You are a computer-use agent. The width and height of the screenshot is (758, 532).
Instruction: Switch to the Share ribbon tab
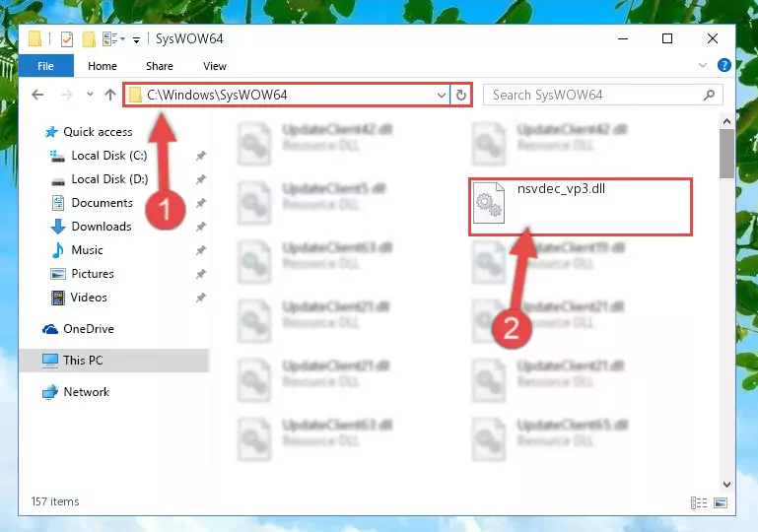tap(159, 66)
